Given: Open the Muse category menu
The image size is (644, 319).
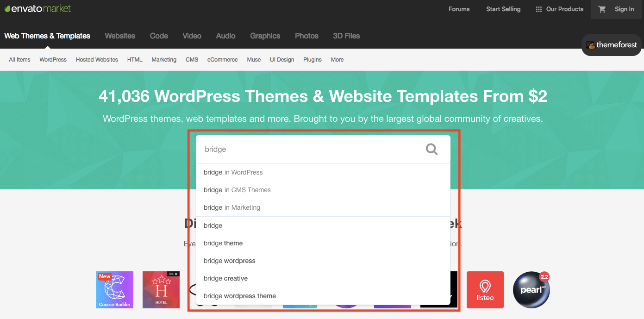Looking at the screenshot, I should (x=254, y=60).
